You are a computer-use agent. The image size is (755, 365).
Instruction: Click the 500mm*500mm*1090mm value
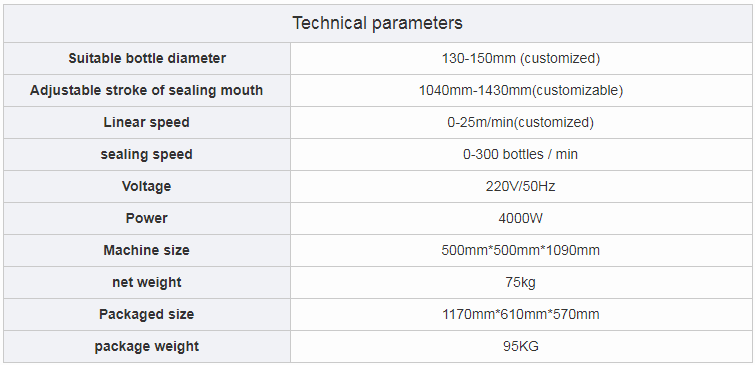(x=521, y=250)
